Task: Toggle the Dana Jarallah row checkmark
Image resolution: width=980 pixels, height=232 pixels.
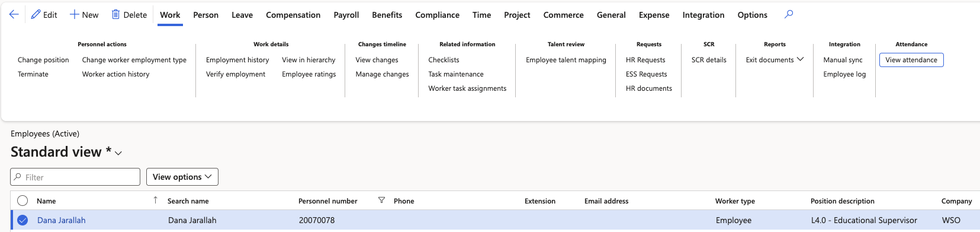Action: pos(23,220)
